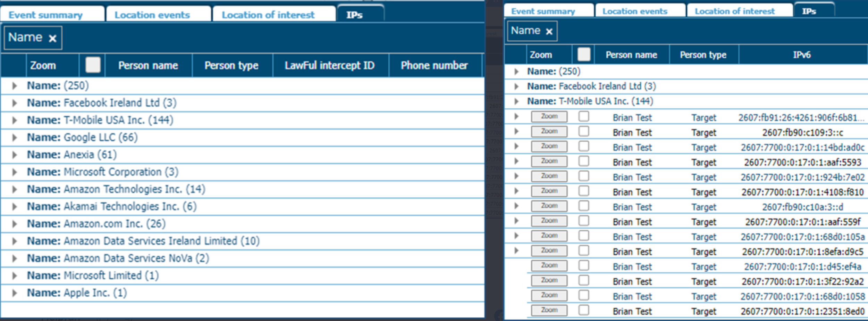This screenshot has width=868, height=321.
Task: Expand the Anexia (61) group
Action: (x=14, y=155)
